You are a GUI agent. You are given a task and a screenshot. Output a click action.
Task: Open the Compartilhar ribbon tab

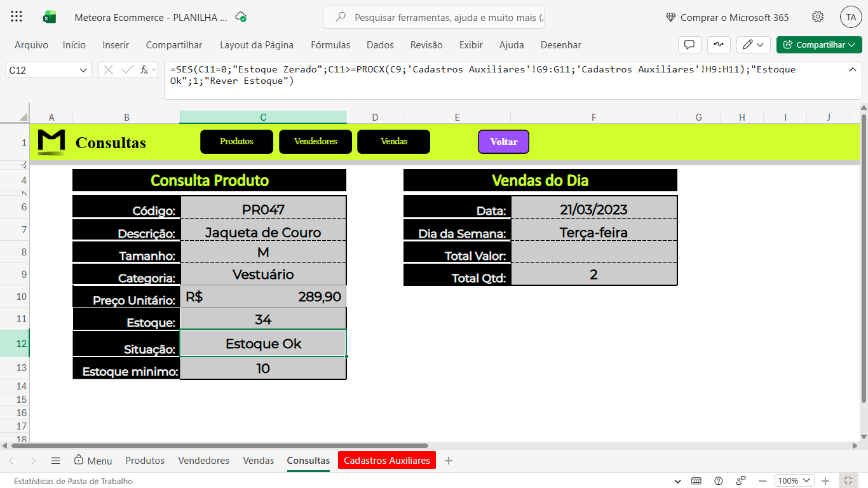(174, 45)
